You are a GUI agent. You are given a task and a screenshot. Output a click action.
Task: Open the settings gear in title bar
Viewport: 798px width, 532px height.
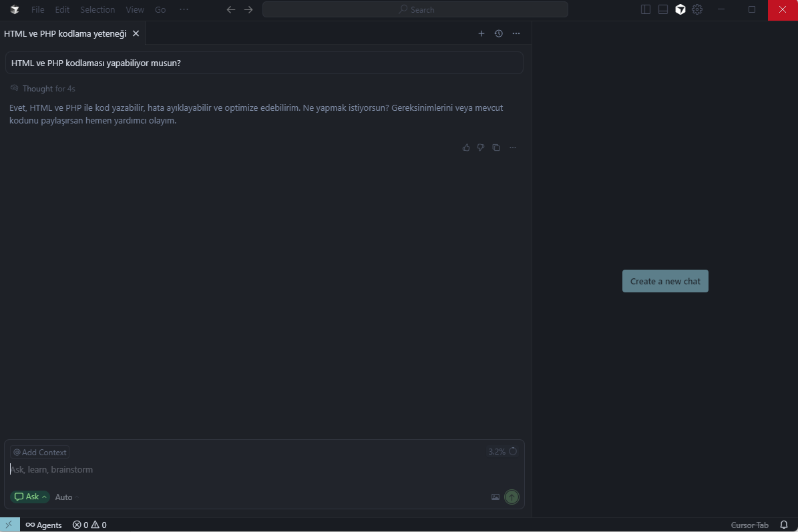point(697,9)
